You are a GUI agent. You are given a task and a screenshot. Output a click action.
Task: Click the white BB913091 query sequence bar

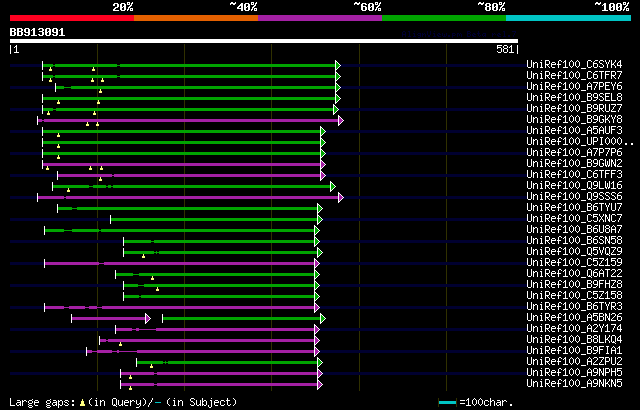coord(264,41)
